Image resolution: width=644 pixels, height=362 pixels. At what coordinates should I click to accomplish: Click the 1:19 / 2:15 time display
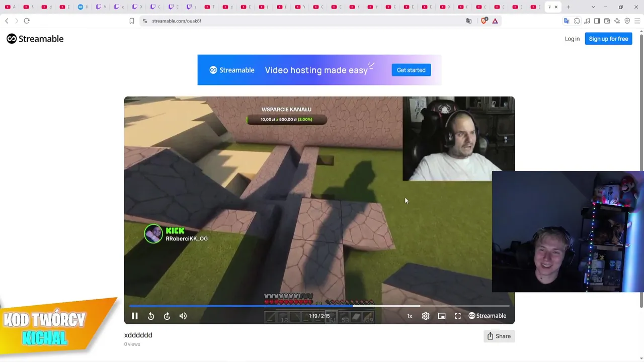(x=319, y=316)
